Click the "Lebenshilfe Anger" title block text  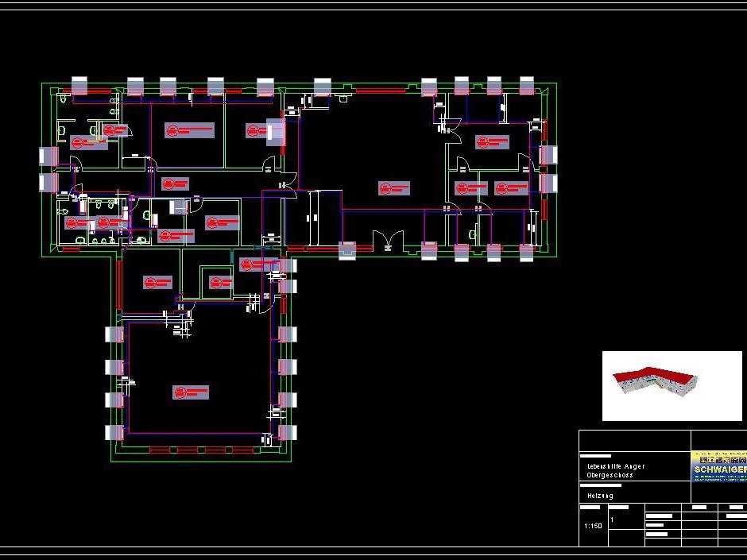point(616,466)
